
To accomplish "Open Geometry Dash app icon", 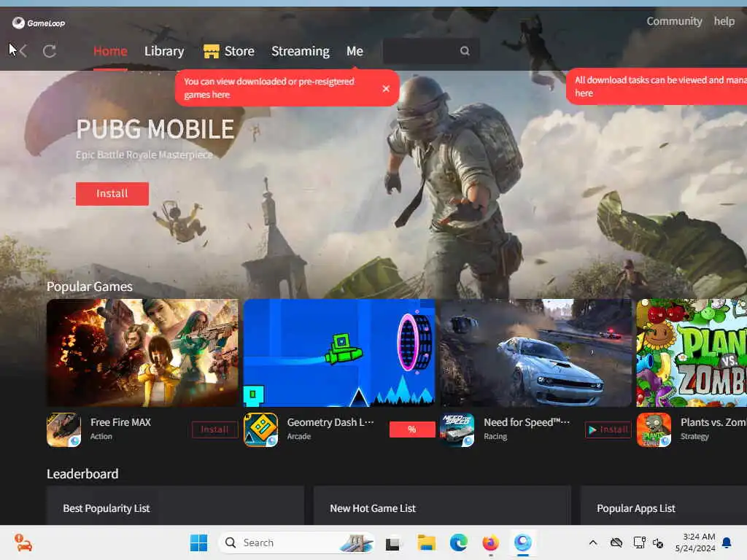I will (260, 429).
